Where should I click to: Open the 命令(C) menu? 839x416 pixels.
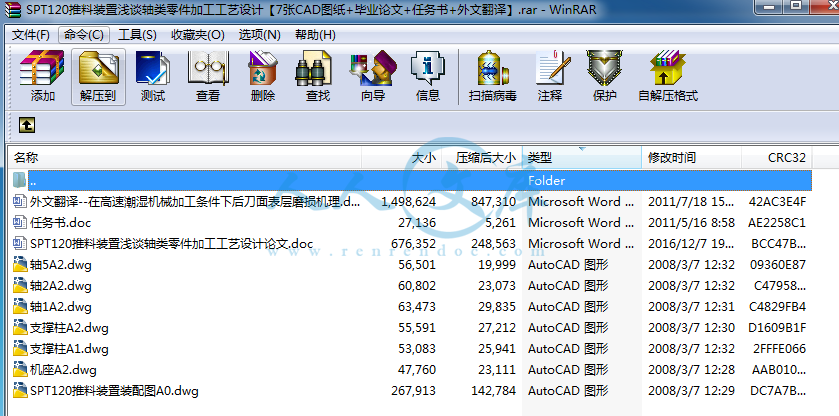(83, 35)
